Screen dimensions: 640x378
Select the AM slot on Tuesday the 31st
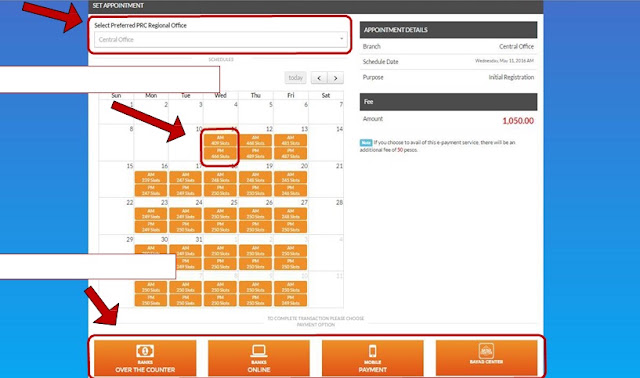coord(186,251)
